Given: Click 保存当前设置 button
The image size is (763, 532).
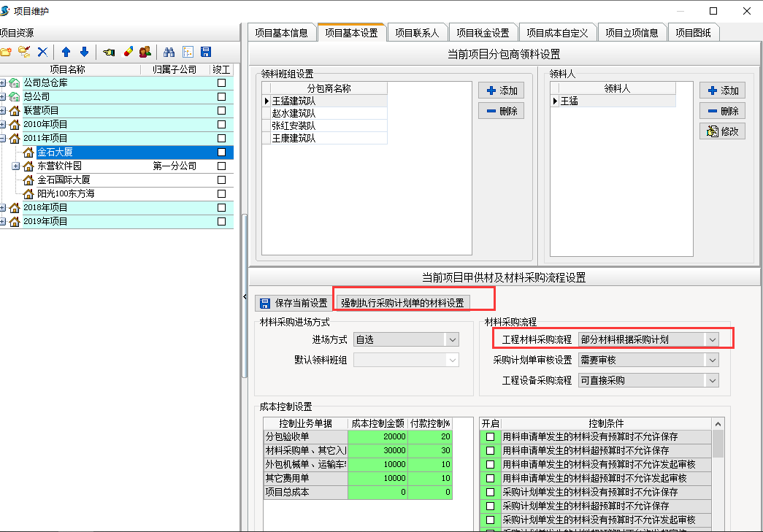Looking at the screenshot, I should pyautogui.click(x=294, y=303).
